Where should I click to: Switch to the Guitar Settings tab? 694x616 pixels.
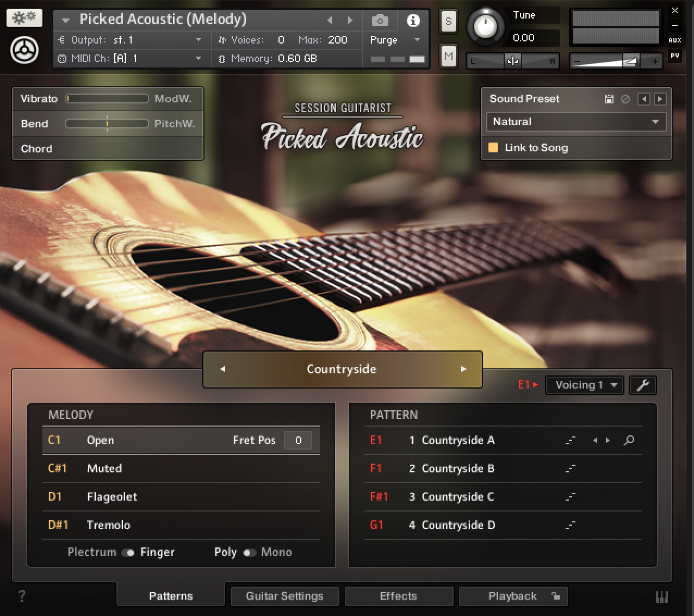(x=284, y=596)
